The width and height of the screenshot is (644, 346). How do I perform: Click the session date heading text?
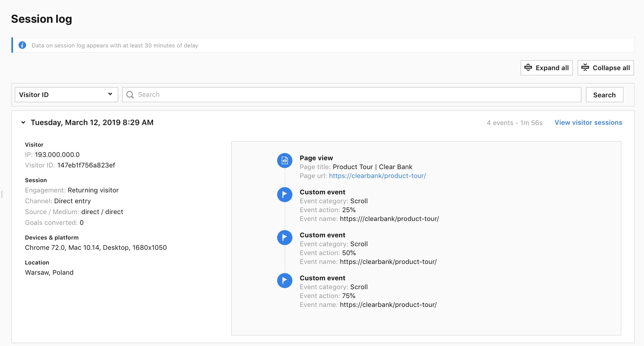tap(92, 123)
